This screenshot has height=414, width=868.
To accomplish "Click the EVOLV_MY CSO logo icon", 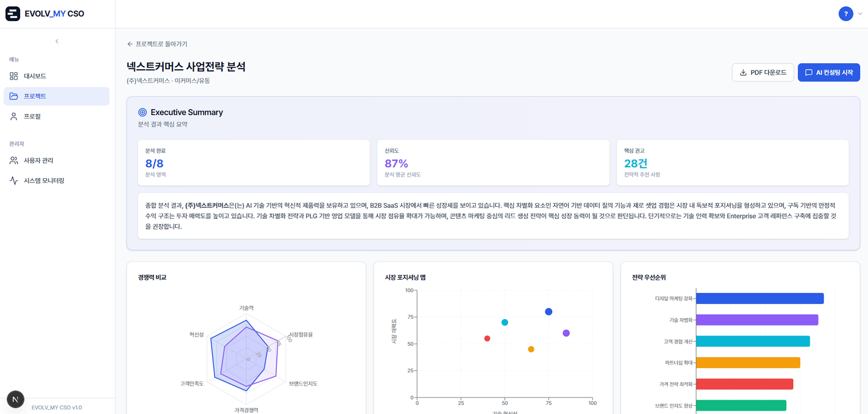I will (x=13, y=14).
